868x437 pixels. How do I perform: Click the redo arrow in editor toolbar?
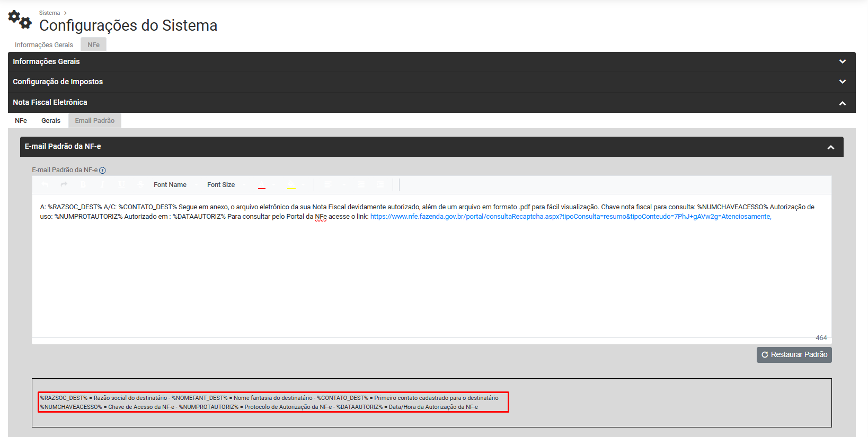[x=64, y=185]
